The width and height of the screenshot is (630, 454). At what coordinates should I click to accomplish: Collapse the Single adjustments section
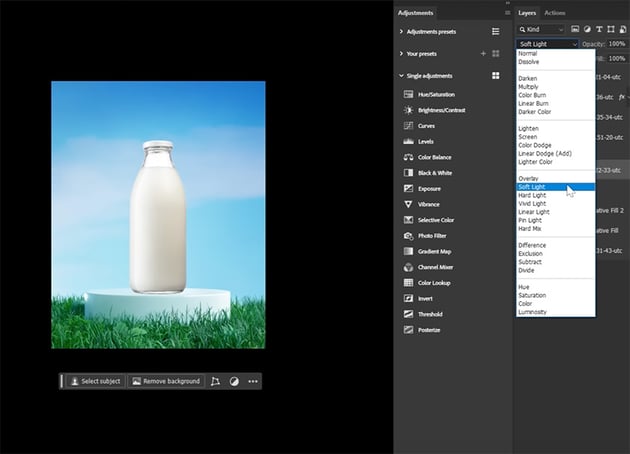coord(401,76)
